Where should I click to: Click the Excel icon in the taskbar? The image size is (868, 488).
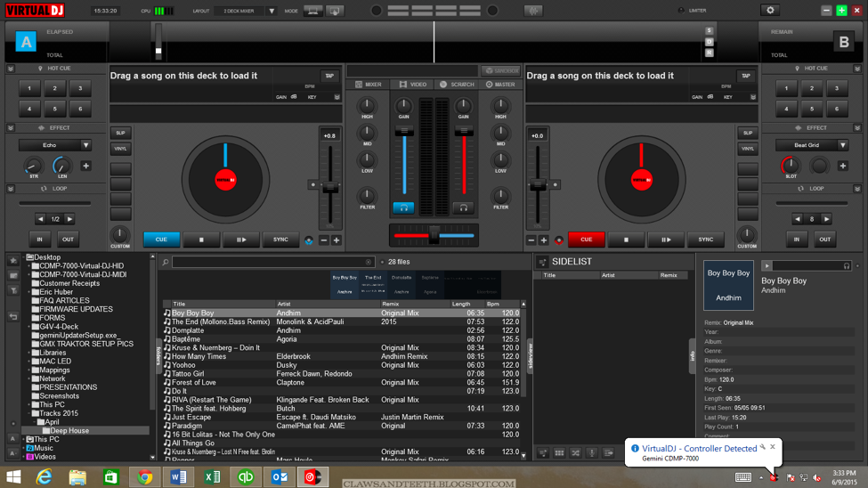coord(212,477)
